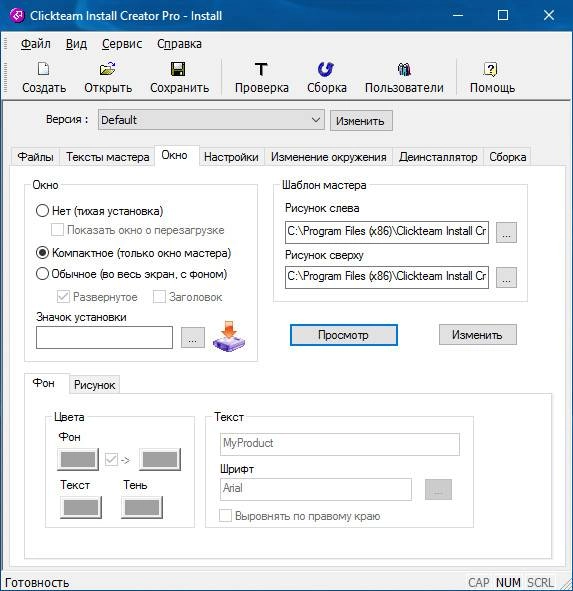Switch to the Рисунок sub-tab
The height and width of the screenshot is (591, 573).
click(x=94, y=385)
